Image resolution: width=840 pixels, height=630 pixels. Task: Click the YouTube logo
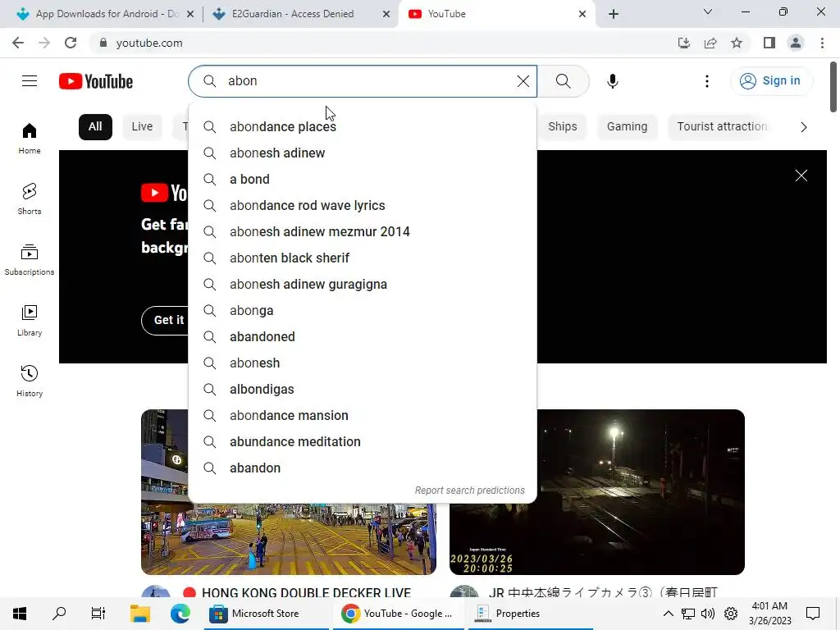click(96, 81)
